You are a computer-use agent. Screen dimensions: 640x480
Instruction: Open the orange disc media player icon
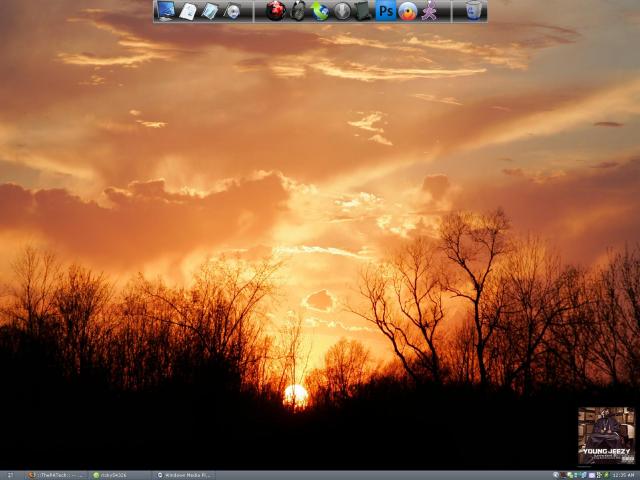408,11
